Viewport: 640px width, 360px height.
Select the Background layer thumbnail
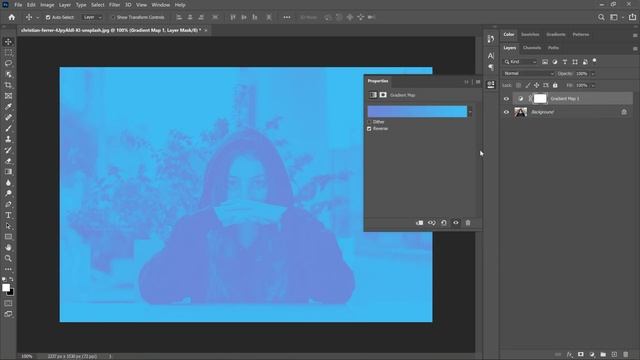(520, 112)
